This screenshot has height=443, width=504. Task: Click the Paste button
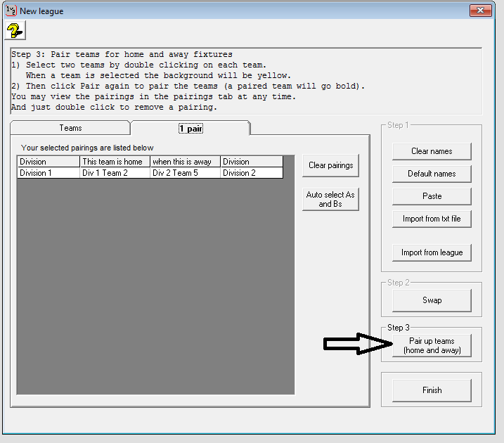pos(432,196)
